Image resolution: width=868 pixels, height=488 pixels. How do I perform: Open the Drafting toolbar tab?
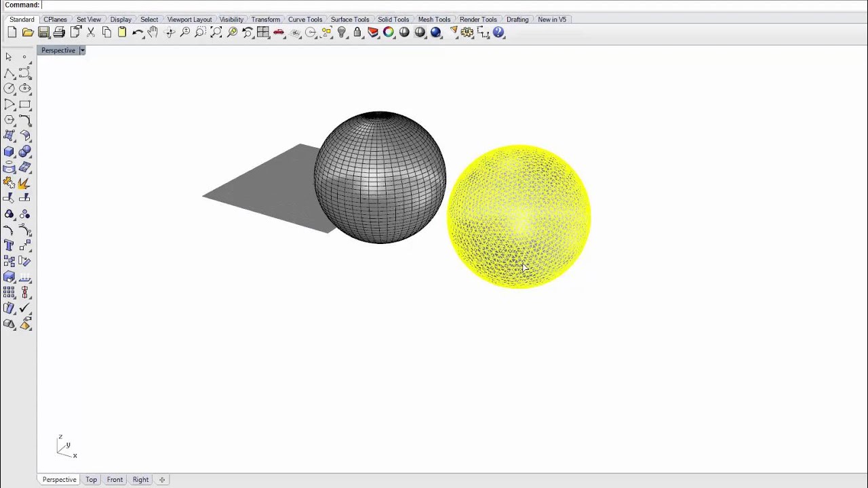[517, 20]
